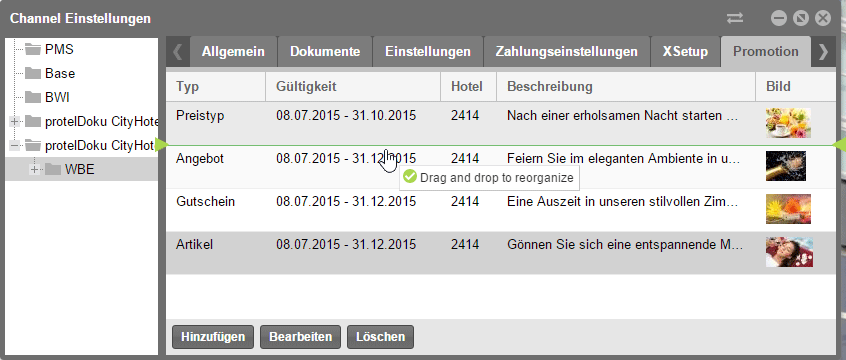846x360 pixels.
Task: Collapse the second protelDoku CityHotel node
Action: (15, 145)
